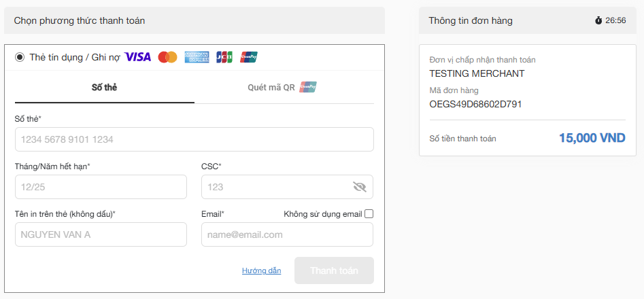Viewport: 644px width, 299px height.
Task: Click the UnionPay logo beside JCB
Action: [249, 57]
